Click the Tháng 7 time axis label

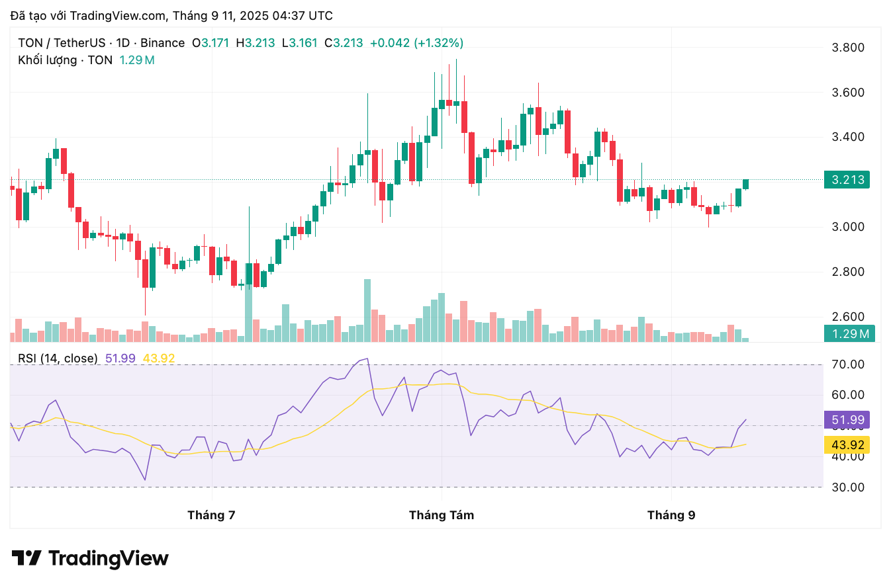click(211, 515)
